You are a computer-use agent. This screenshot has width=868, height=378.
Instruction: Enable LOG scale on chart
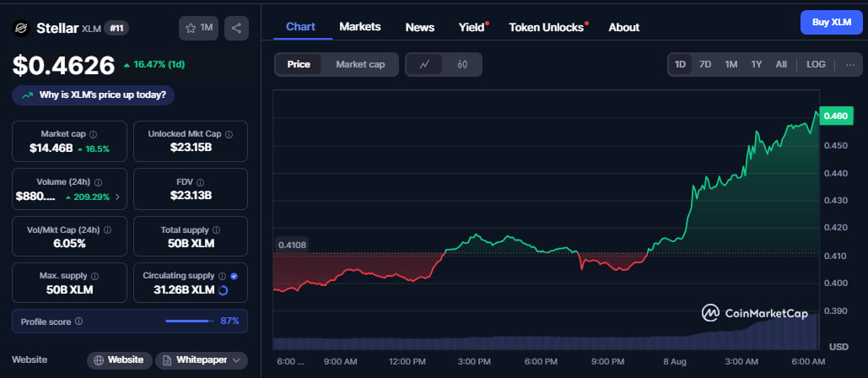coord(816,64)
